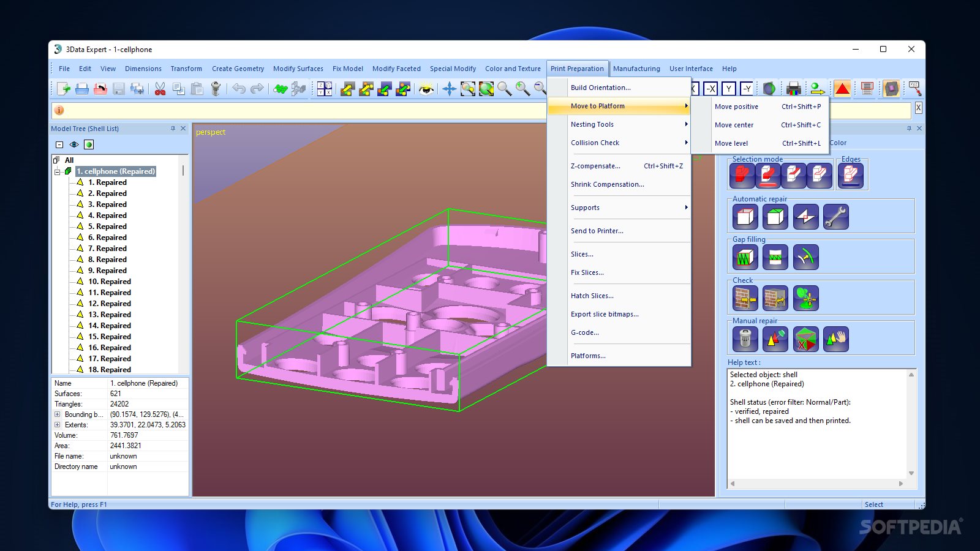This screenshot has height=551, width=980.
Task: Click the green cube with red X icon
Action: tap(805, 339)
